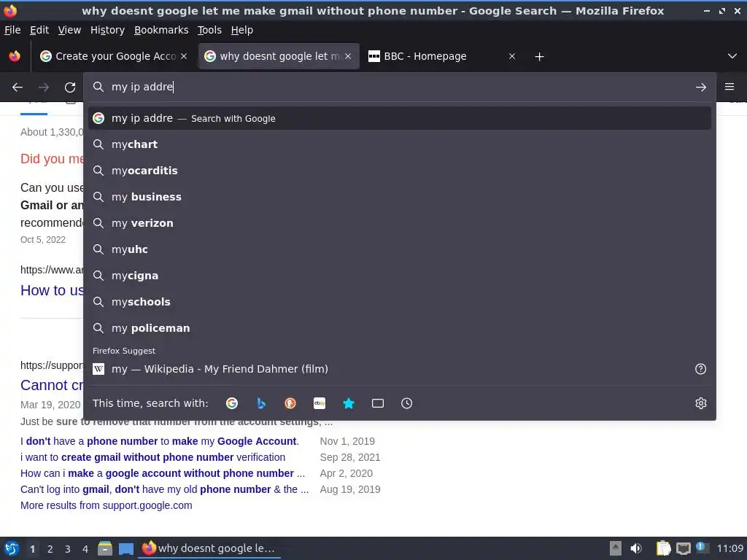Click the update notifier tray icon
This screenshot has height=560, width=747.
click(x=702, y=548)
